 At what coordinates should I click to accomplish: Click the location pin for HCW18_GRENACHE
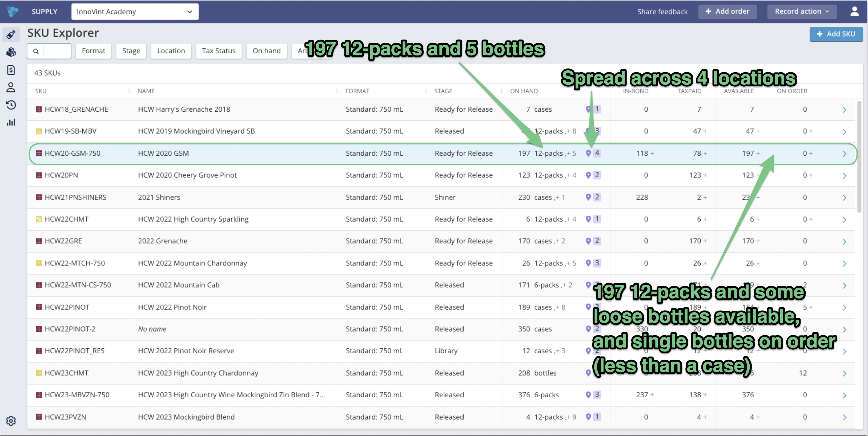(x=588, y=109)
